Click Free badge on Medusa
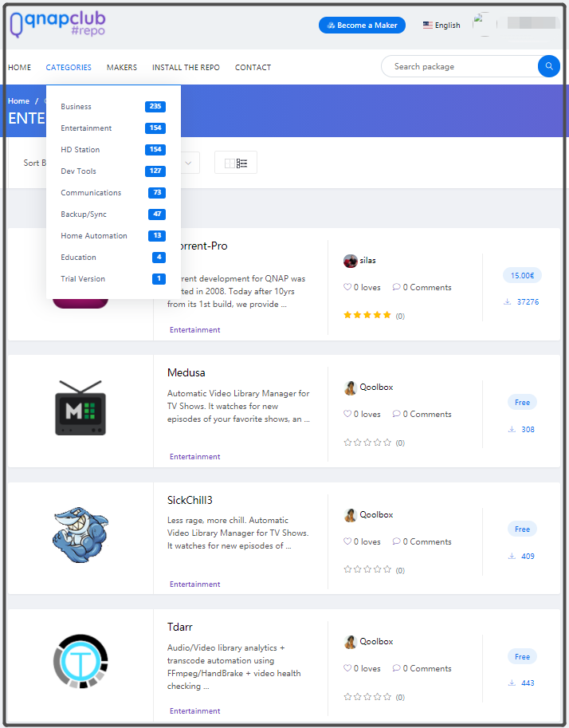The image size is (569, 728). click(522, 402)
